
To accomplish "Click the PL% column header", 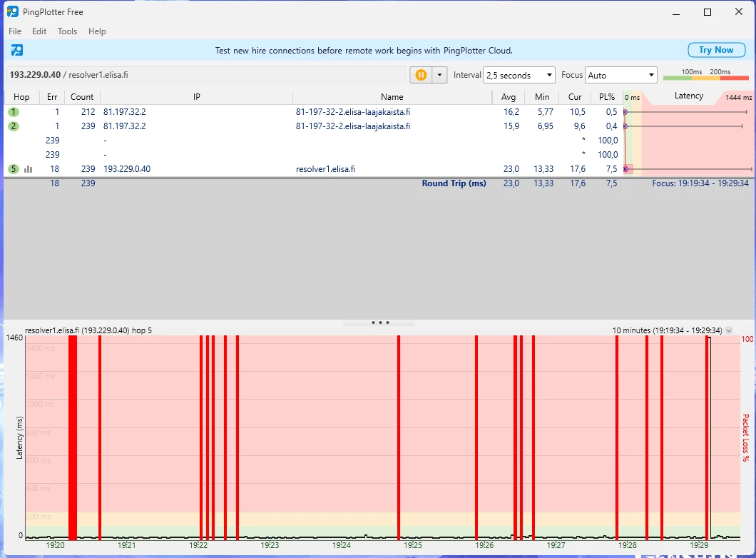I will [x=606, y=97].
